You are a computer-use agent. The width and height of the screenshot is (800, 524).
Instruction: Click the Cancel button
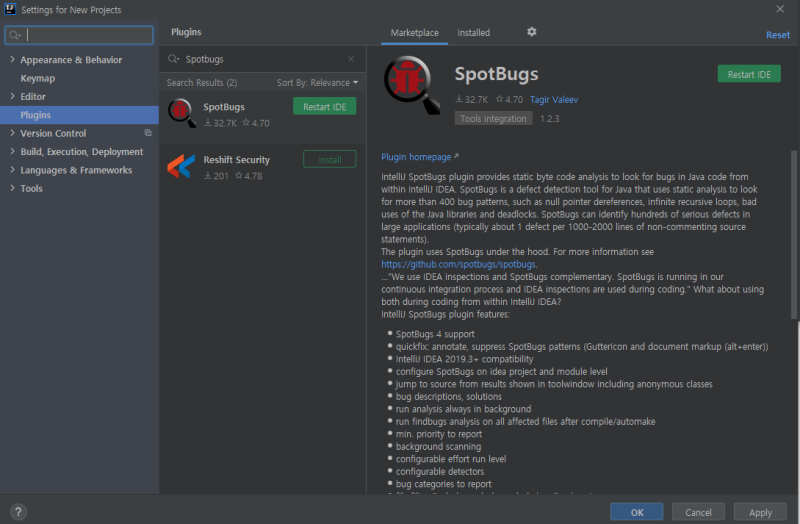pyautogui.click(x=698, y=512)
